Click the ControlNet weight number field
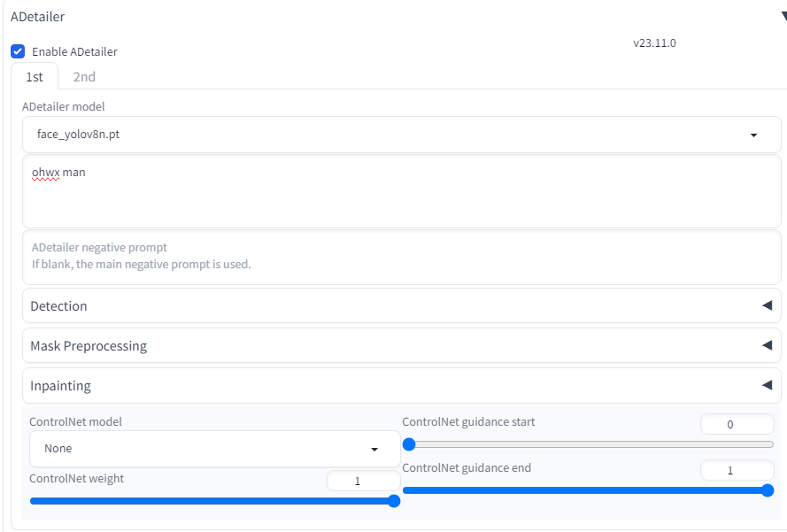Viewport: 787px width, 532px height. [x=363, y=481]
